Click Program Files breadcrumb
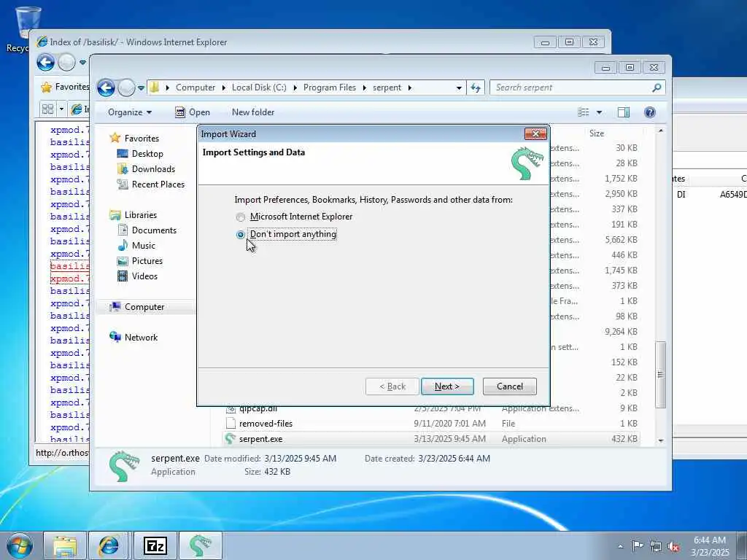 coord(330,87)
